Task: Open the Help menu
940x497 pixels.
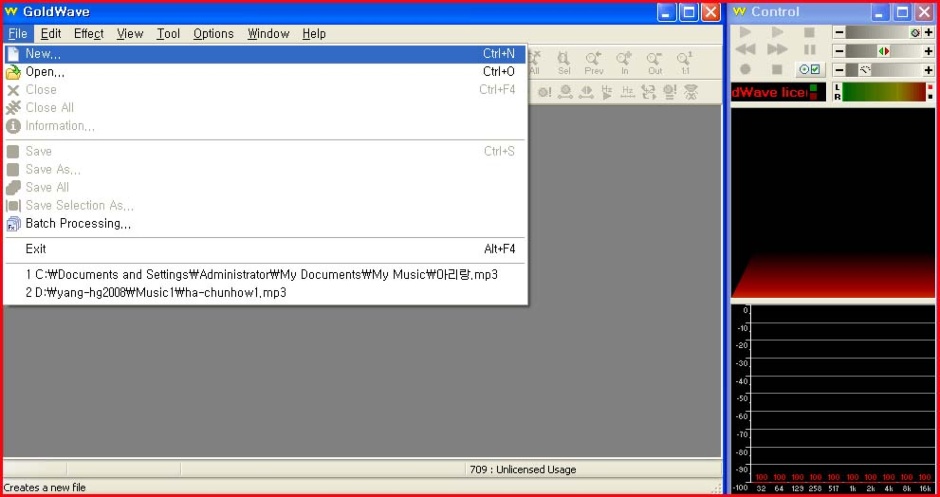Action: point(314,34)
